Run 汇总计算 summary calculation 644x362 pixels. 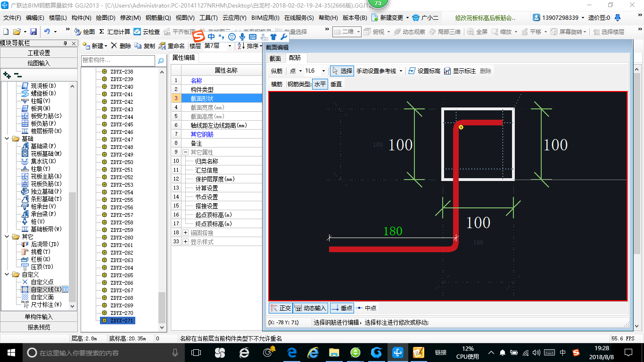115,32
